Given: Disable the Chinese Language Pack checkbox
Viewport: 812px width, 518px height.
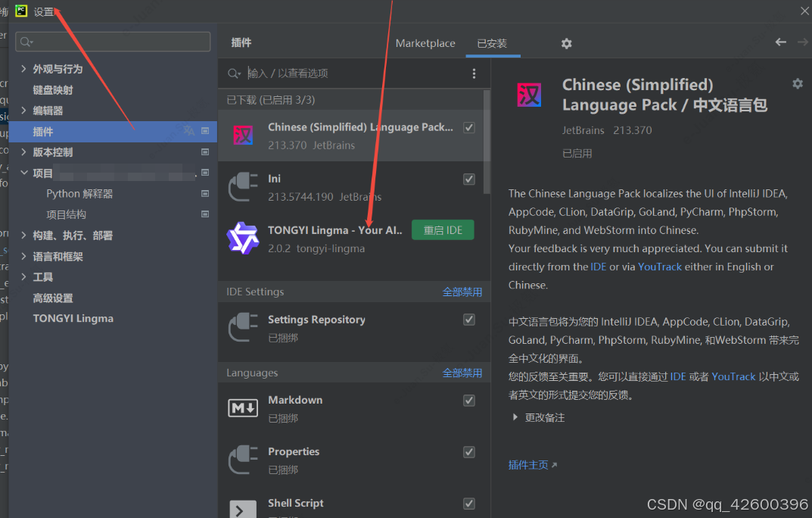Looking at the screenshot, I should pos(469,127).
